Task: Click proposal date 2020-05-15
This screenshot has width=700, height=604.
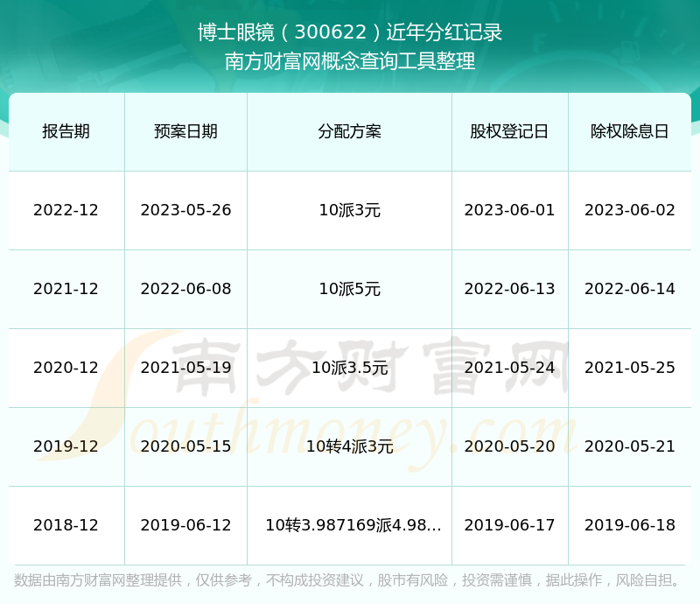Action: pos(185,446)
